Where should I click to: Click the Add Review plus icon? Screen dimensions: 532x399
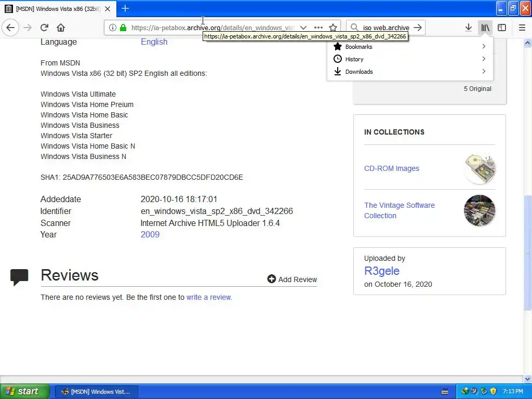pyautogui.click(x=271, y=279)
